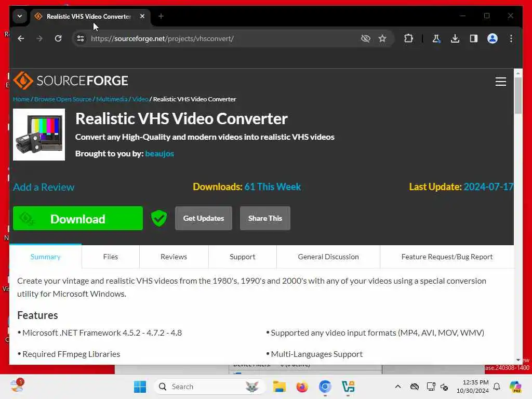This screenshot has height=399, width=532.
Task: Open the widgets icon with notification badge
Action: [17, 386]
